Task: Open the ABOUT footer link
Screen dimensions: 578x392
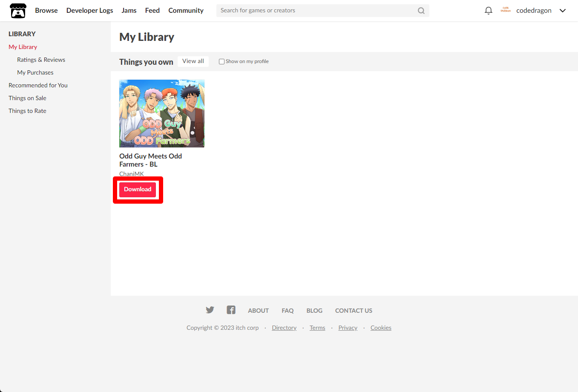Action: click(259, 311)
